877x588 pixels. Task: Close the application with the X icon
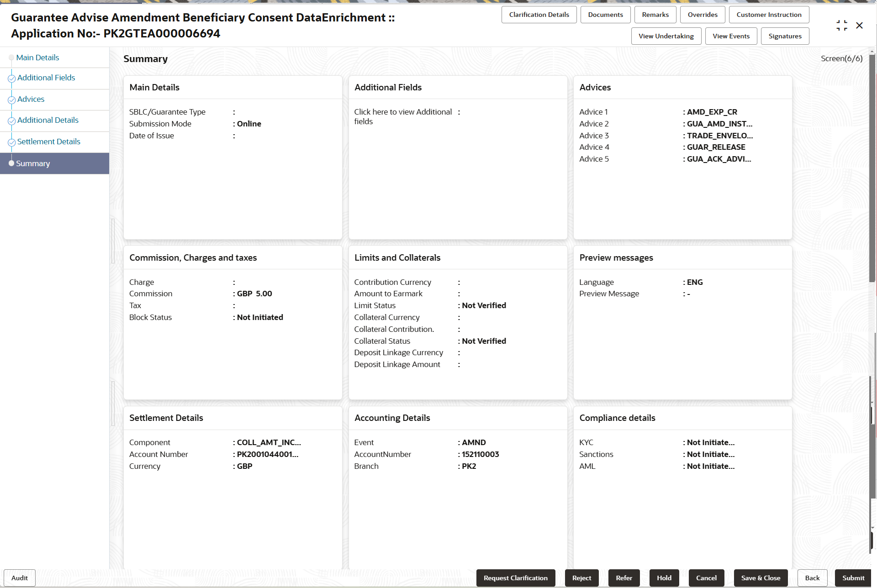[859, 26]
